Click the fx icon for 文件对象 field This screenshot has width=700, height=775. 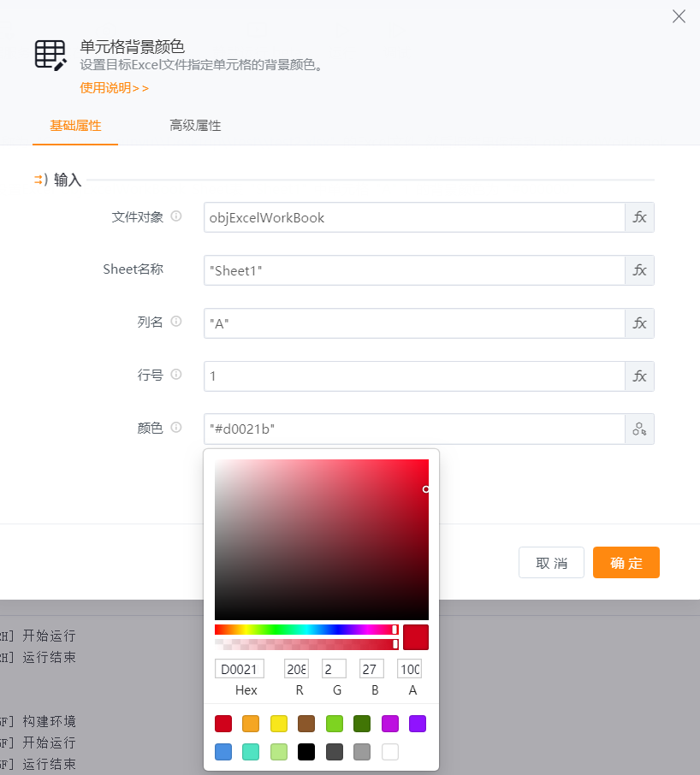point(639,217)
